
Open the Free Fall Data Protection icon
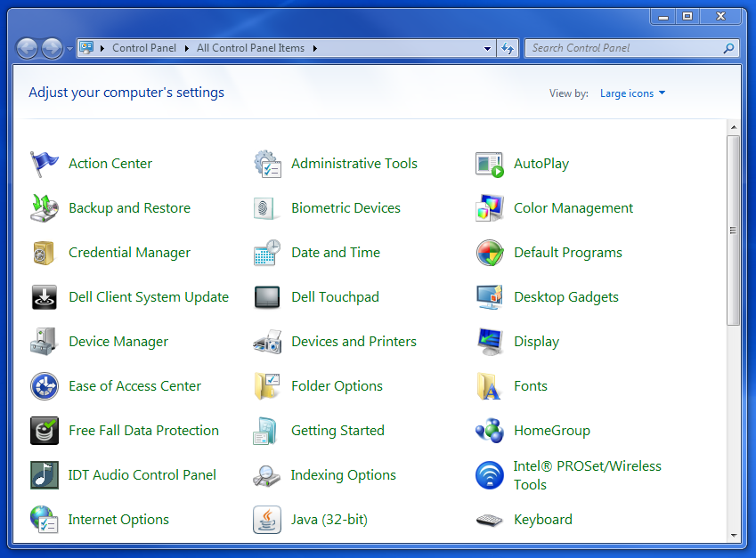pyautogui.click(x=45, y=431)
